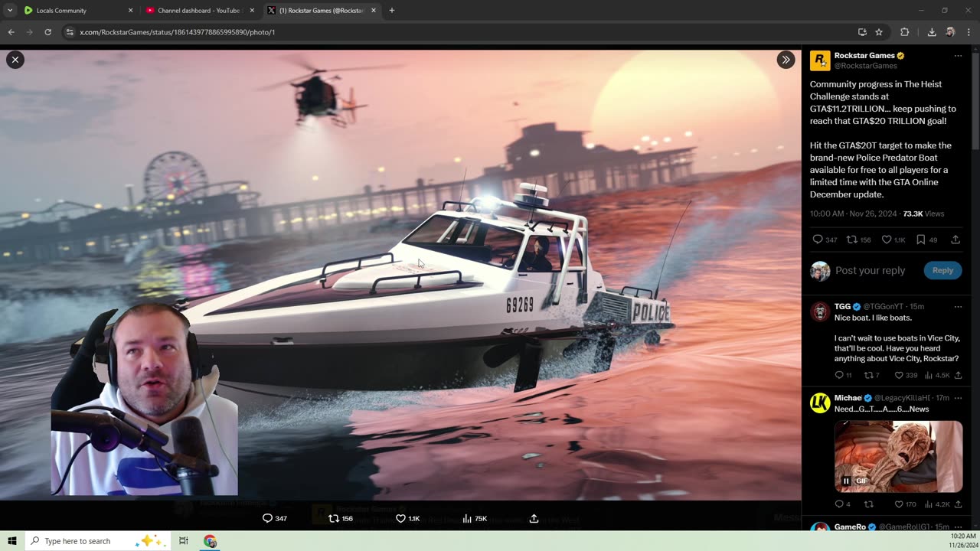Open a new browser tab

point(392,11)
